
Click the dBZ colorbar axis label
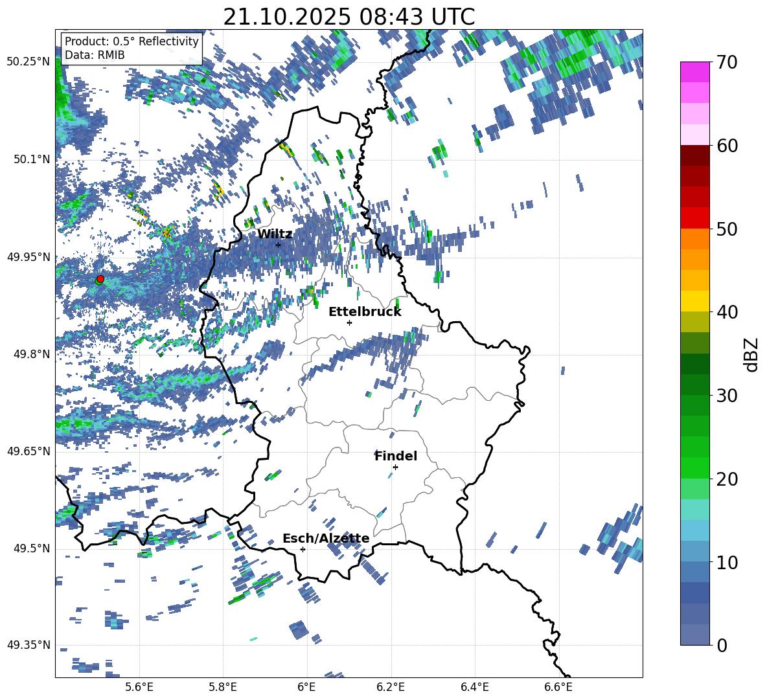[x=752, y=354]
